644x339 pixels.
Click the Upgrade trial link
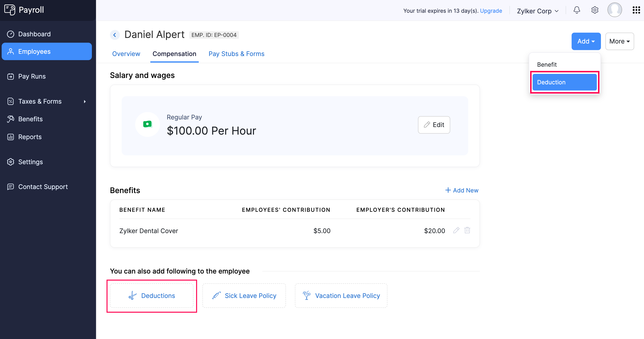point(491,10)
